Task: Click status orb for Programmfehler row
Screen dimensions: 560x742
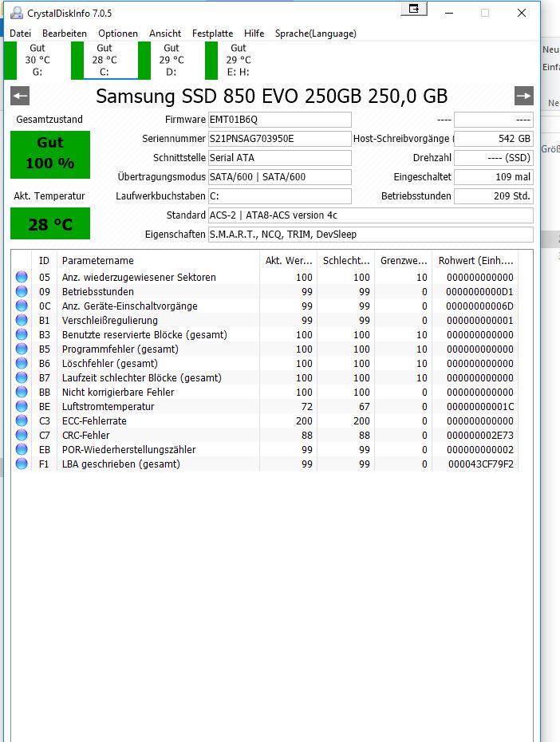Action: pos(22,349)
